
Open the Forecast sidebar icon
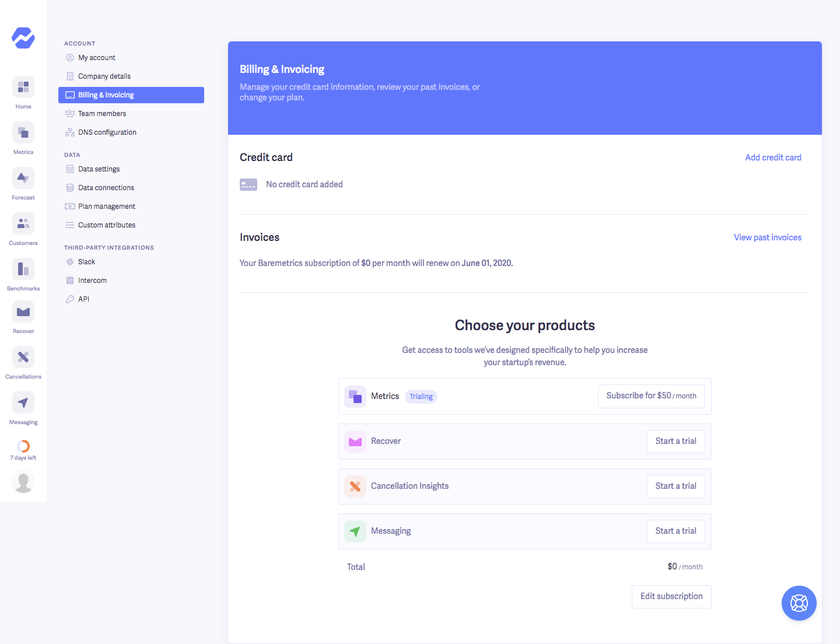pos(23,178)
